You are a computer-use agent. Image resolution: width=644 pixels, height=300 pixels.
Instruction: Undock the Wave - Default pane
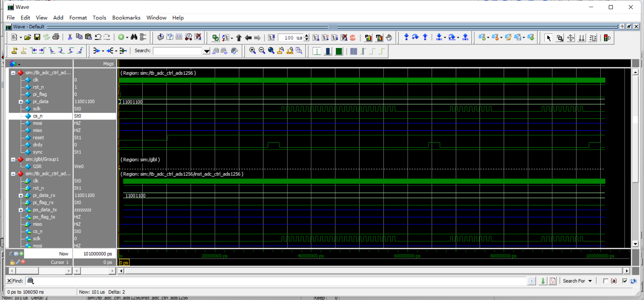pyautogui.click(x=629, y=26)
